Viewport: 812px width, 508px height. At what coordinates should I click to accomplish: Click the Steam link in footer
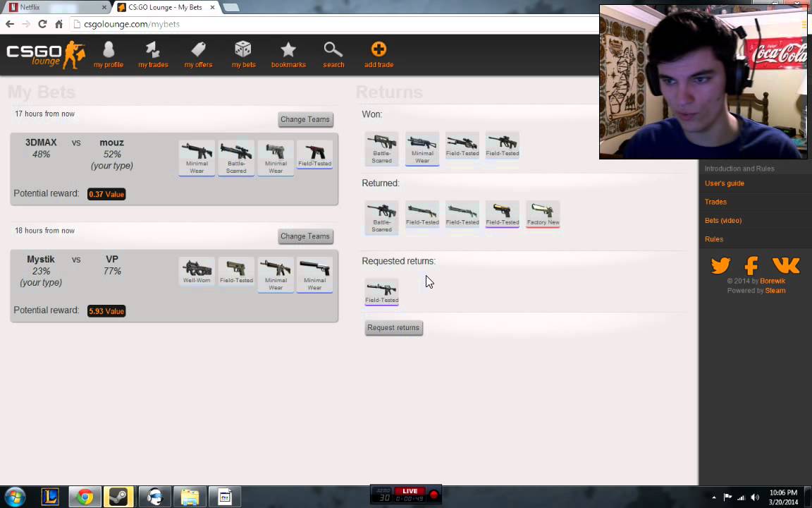(x=775, y=290)
